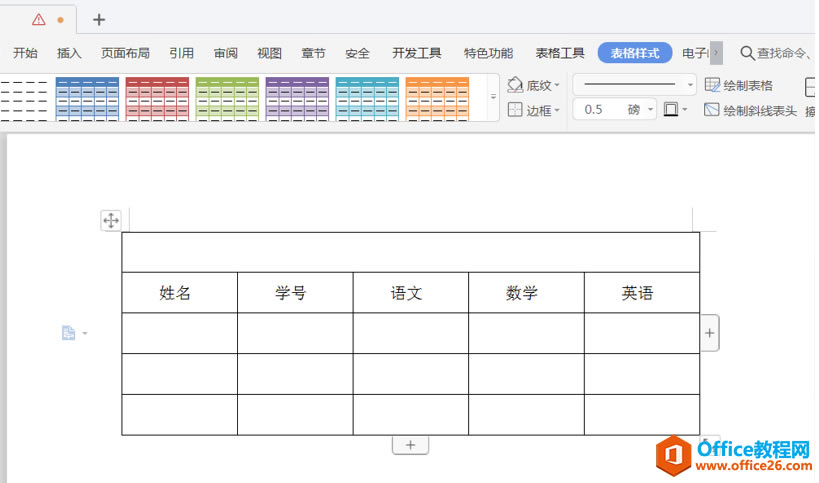Go to the Page Layout (页面布局) tab

(125, 53)
